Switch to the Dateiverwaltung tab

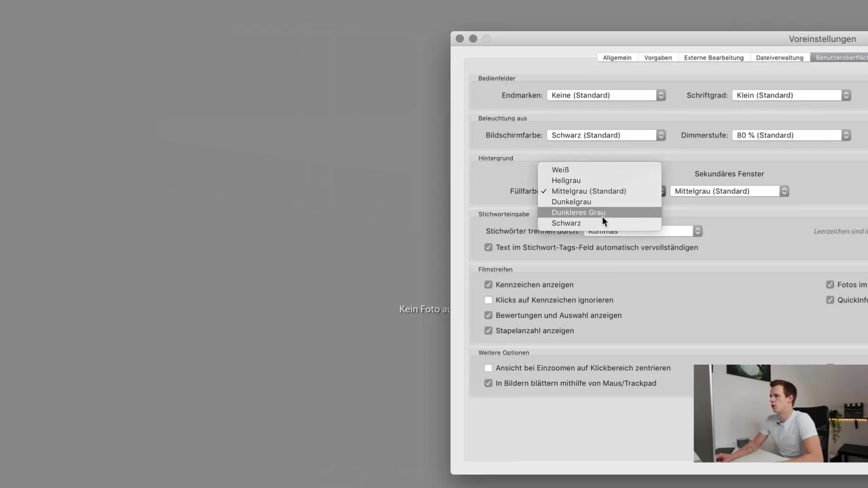(779, 57)
